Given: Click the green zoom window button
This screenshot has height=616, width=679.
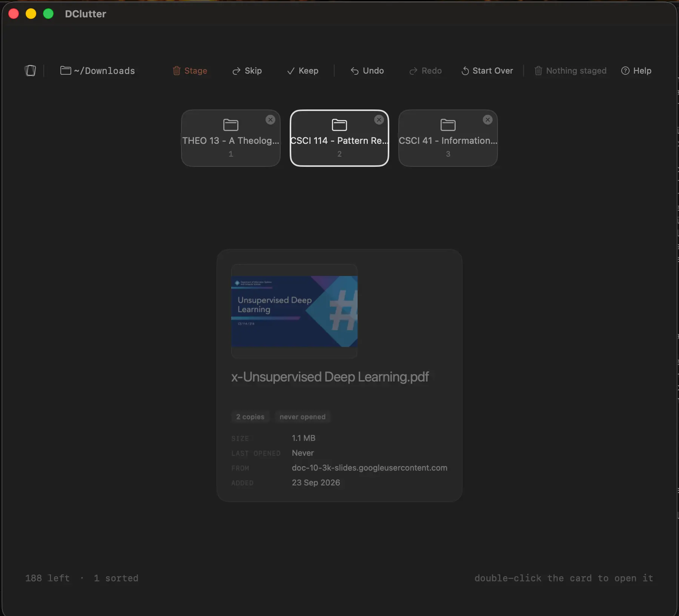Looking at the screenshot, I should coord(48,14).
